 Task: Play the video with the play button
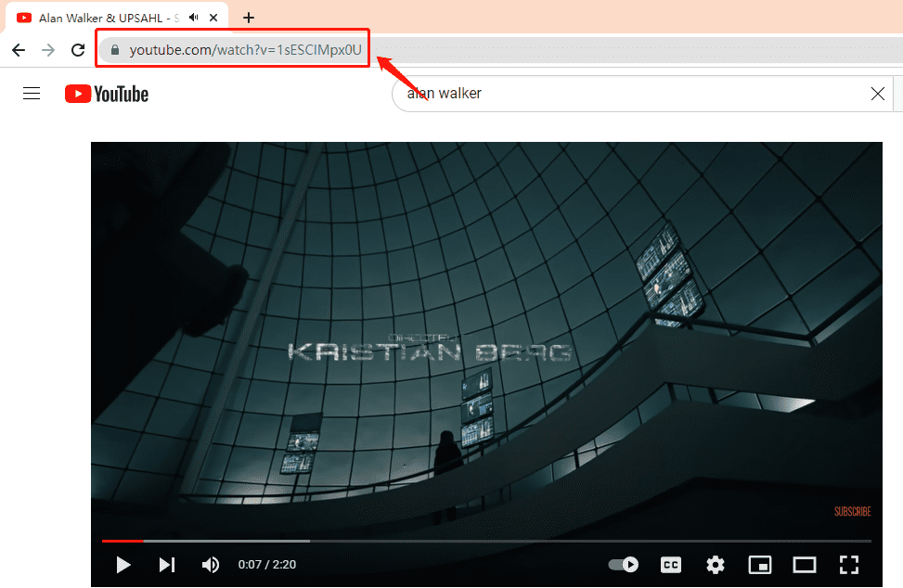point(123,564)
